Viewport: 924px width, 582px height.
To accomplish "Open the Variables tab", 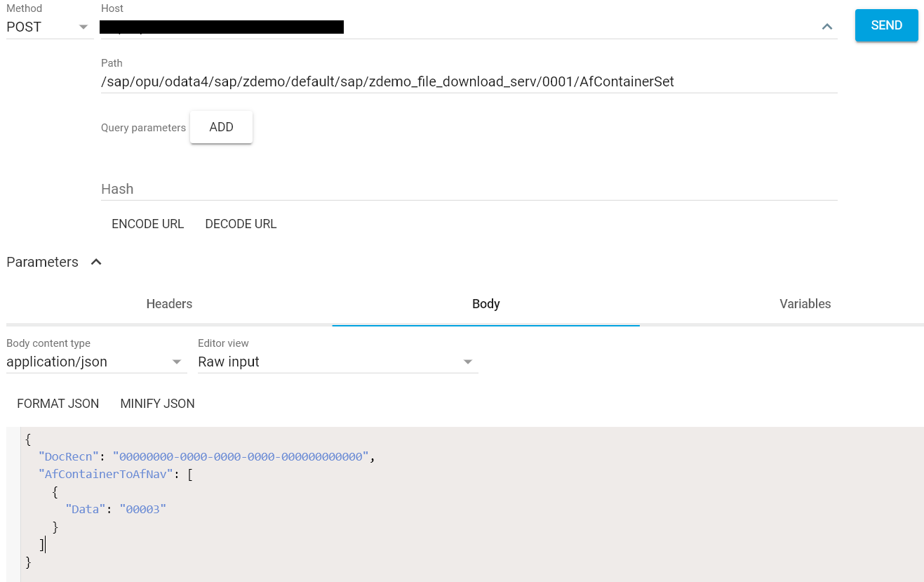I will click(805, 304).
